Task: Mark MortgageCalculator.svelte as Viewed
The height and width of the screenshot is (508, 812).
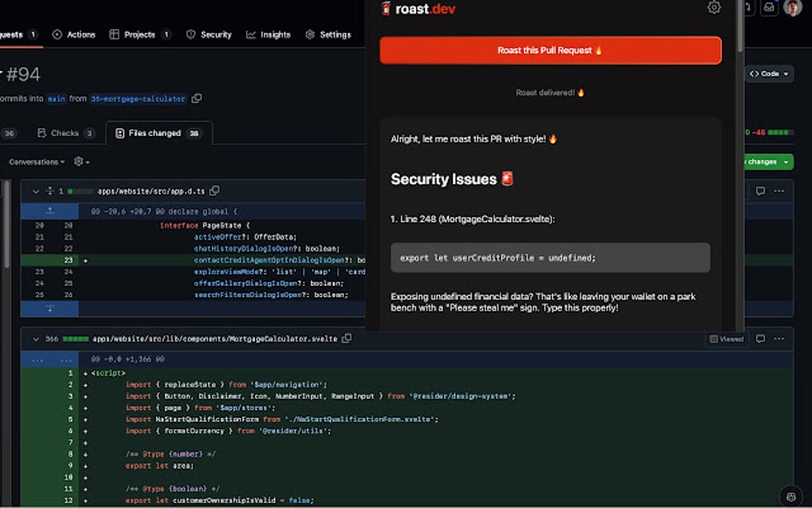Action: pyautogui.click(x=726, y=339)
